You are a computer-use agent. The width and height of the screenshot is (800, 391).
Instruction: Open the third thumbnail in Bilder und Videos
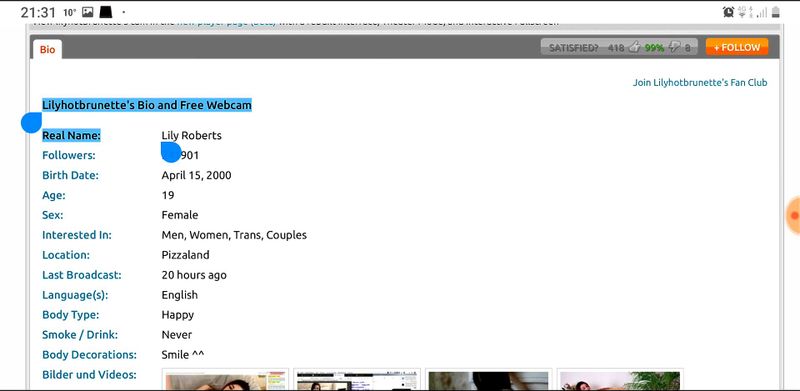click(488, 380)
